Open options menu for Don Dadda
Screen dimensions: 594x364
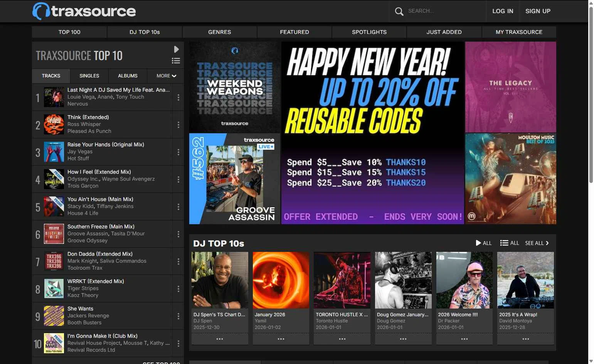click(x=178, y=262)
